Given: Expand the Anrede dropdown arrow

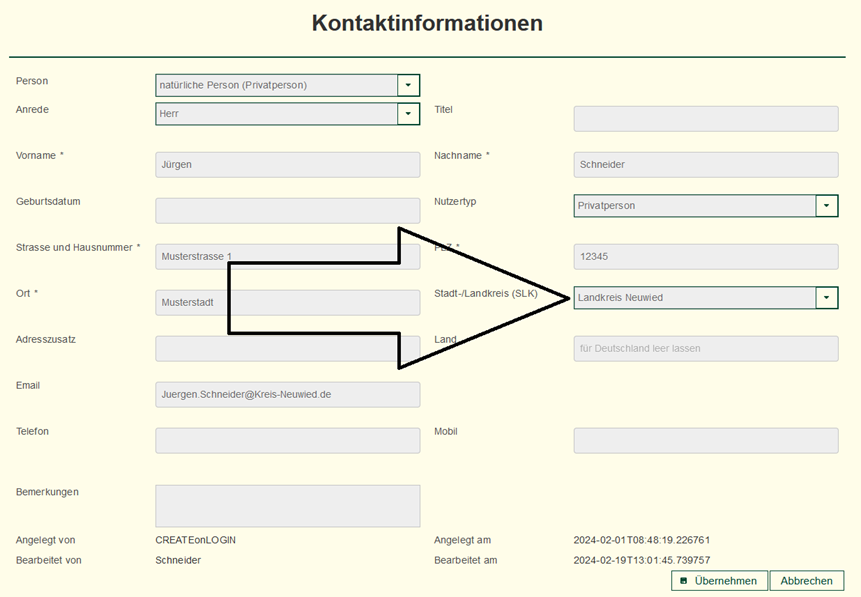Looking at the screenshot, I should 408,114.
